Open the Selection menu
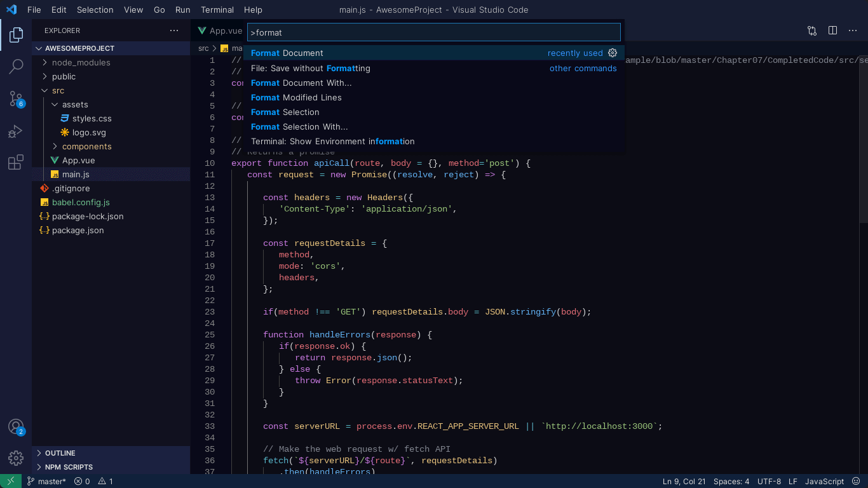 (x=95, y=10)
